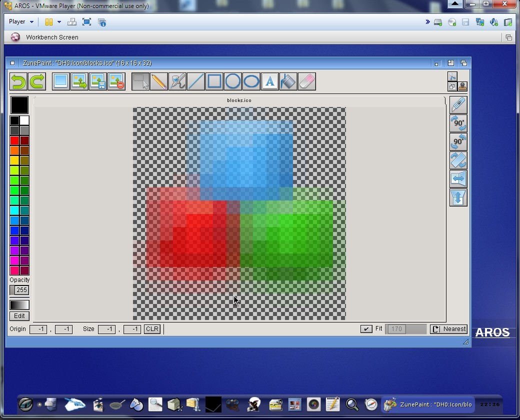
Task: Toggle the Fit checkbox
Action: coord(366,329)
